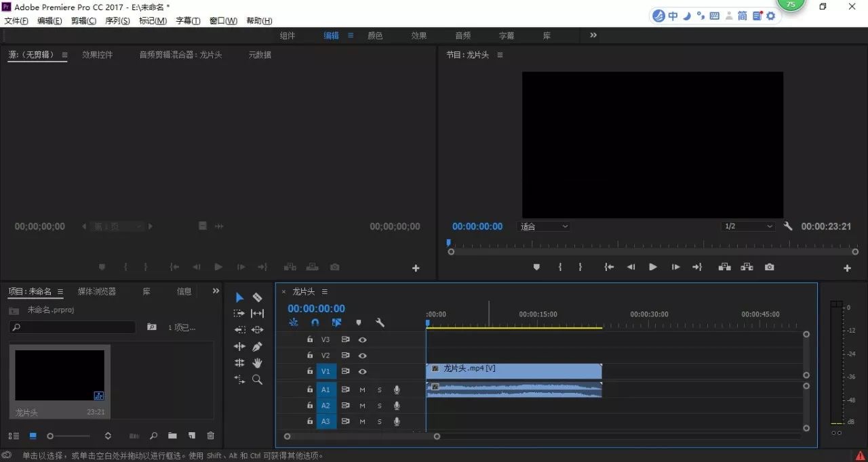
Task: Click New Item icon in Project panel
Action: pos(192,436)
